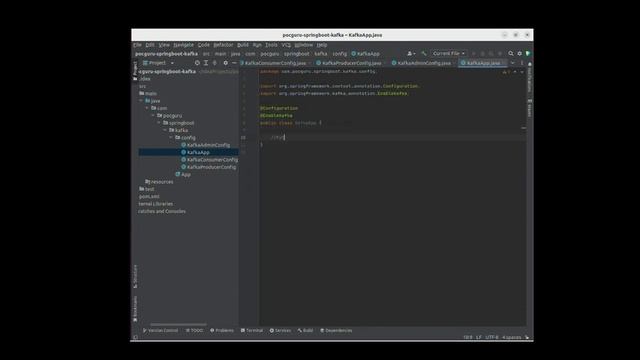
Task: Collapse the config package node
Action: coord(171,138)
